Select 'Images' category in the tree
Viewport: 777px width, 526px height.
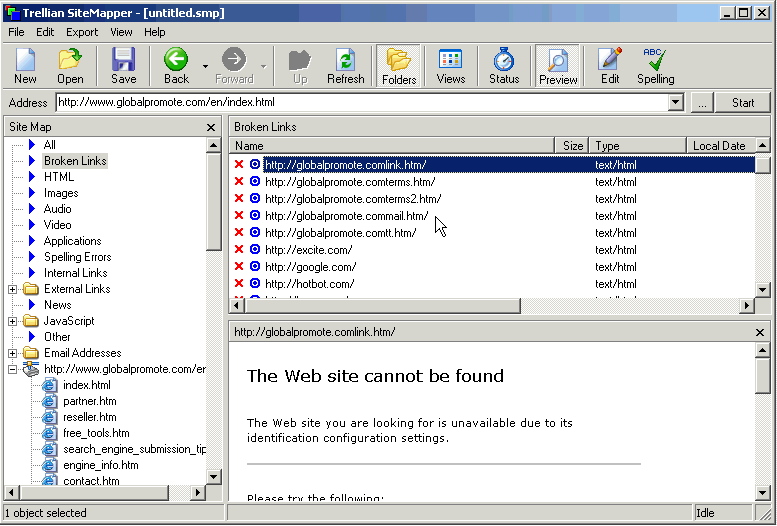[x=61, y=193]
